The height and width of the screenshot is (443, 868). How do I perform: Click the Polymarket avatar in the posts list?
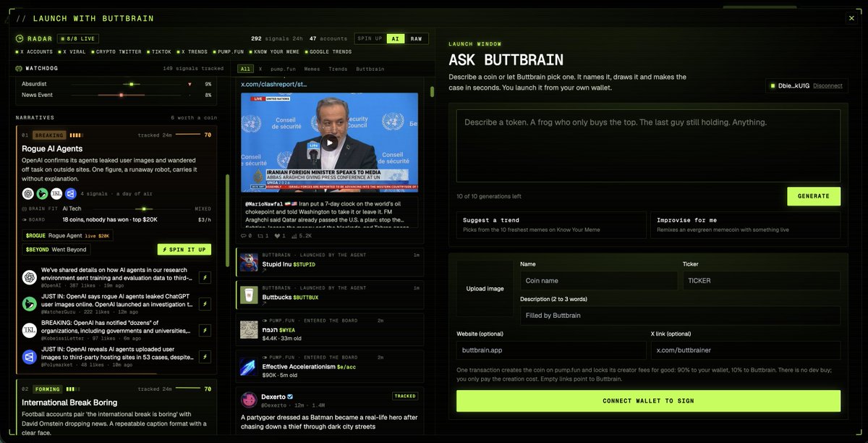(30, 357)
